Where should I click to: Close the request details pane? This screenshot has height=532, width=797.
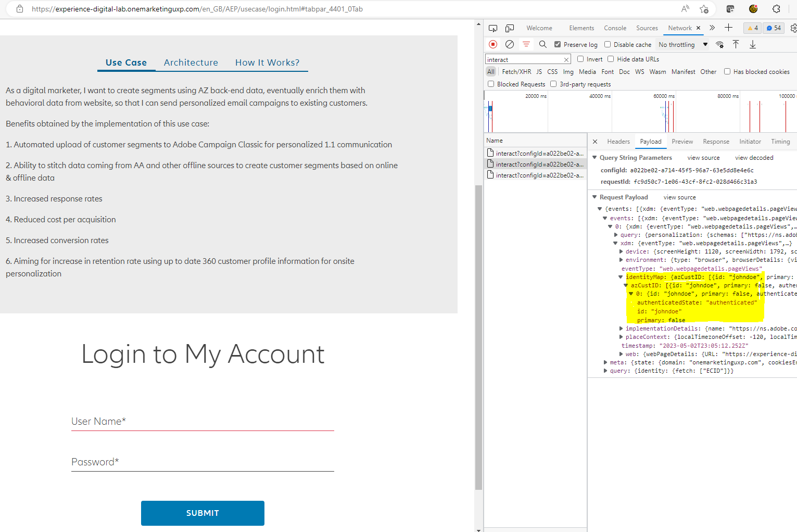595,142
